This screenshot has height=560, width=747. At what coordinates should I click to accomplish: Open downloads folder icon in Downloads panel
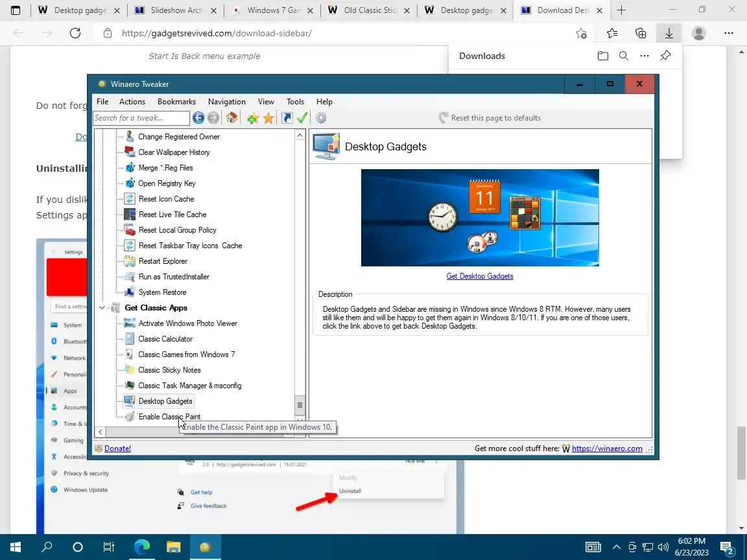click(x=602, y=56)
